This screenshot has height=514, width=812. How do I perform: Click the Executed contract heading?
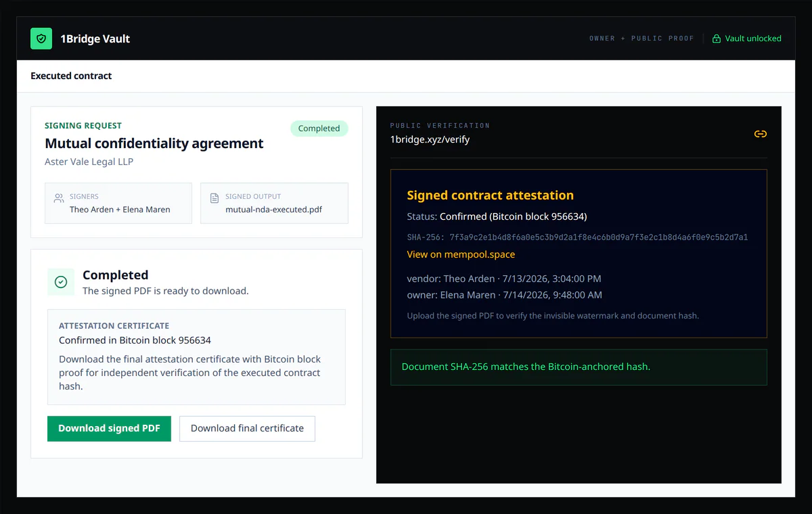tap(71, 76)
